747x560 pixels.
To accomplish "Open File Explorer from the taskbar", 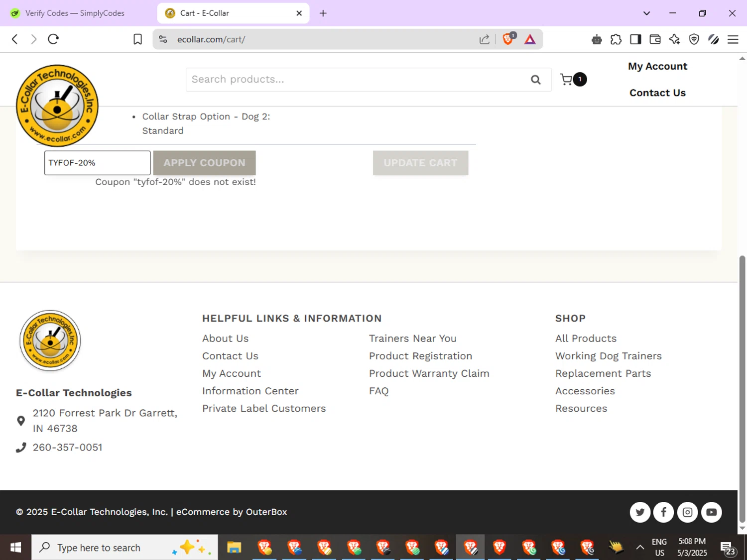I will coord(234,548).
